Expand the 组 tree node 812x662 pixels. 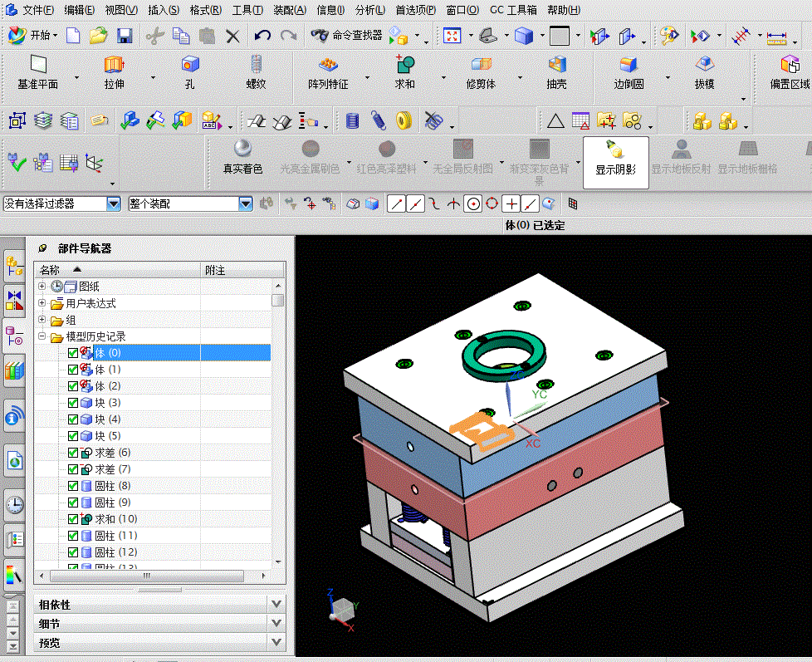(42, 320)
